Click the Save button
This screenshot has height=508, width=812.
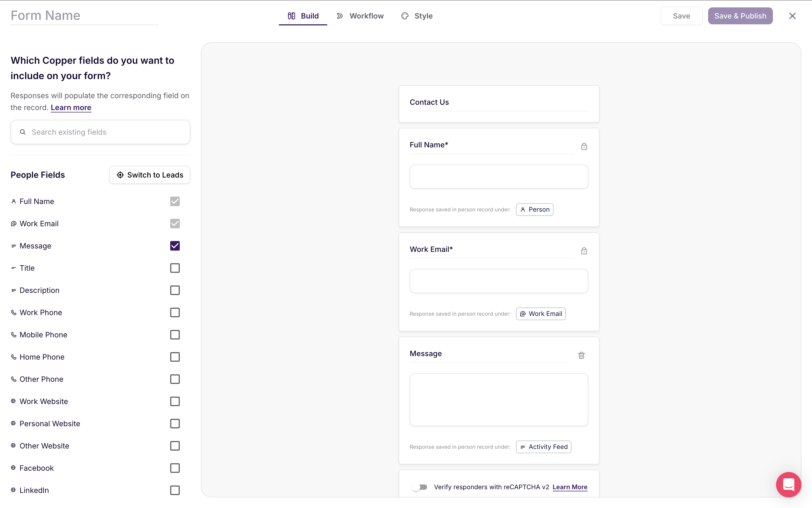click(x=681, y=16)
